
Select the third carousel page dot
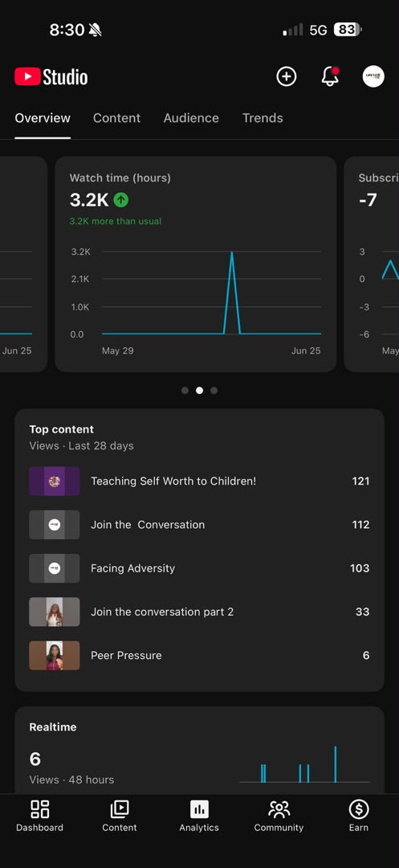(214, 391)
